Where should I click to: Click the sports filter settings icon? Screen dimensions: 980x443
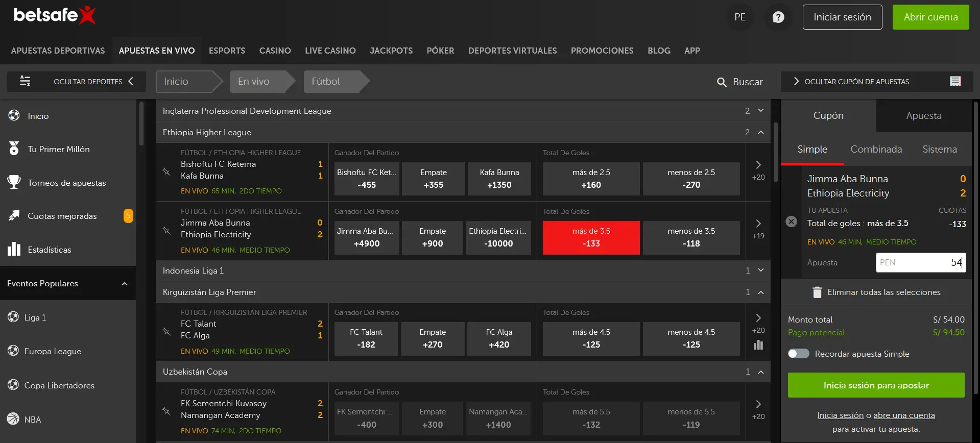tap(25, 81)
